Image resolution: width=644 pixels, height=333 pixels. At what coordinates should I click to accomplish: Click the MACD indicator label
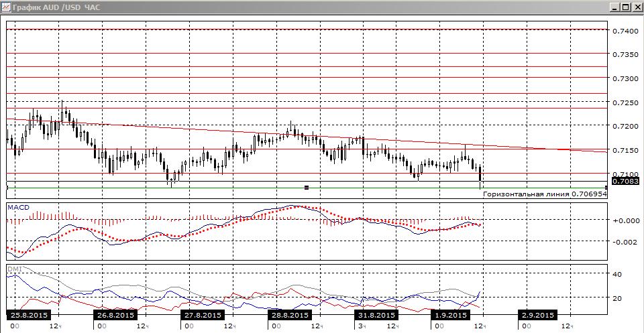click(19, 208)
